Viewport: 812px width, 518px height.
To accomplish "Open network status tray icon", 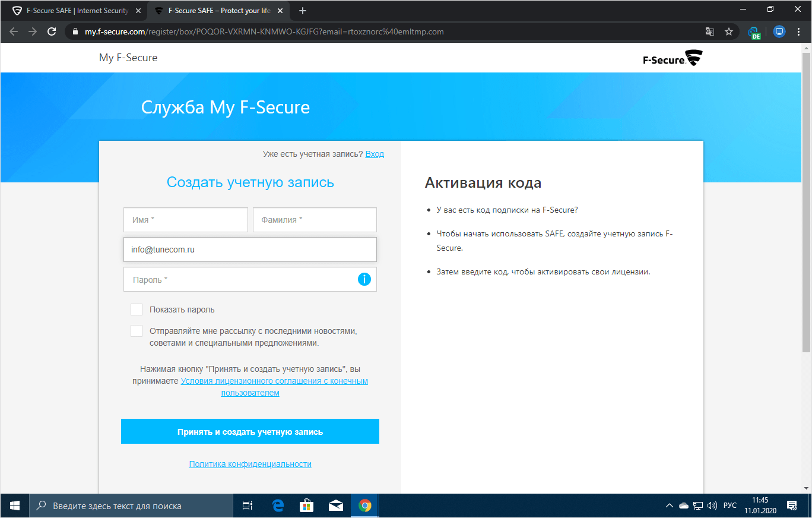I will click(698, 506).
